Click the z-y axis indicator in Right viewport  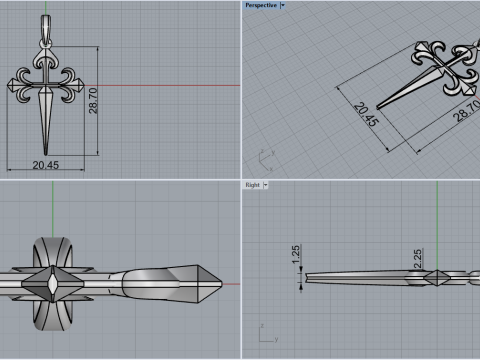(x=268, y=333)
